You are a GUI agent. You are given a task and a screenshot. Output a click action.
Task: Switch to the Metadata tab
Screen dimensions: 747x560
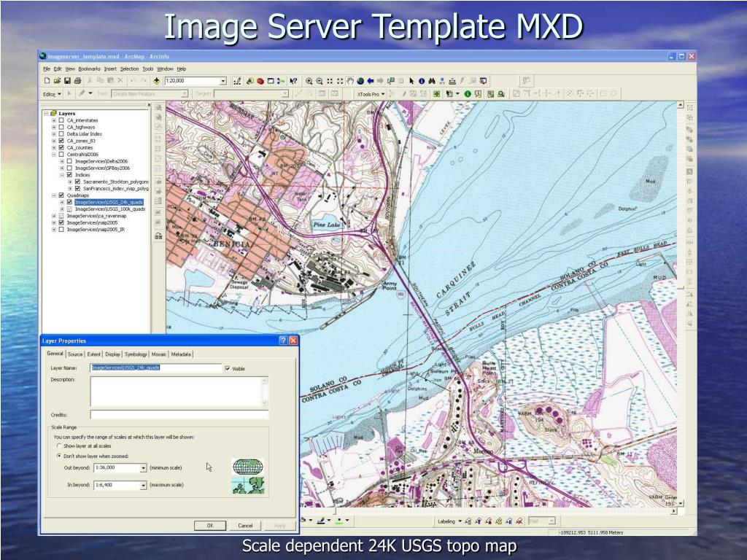(181, 354)
